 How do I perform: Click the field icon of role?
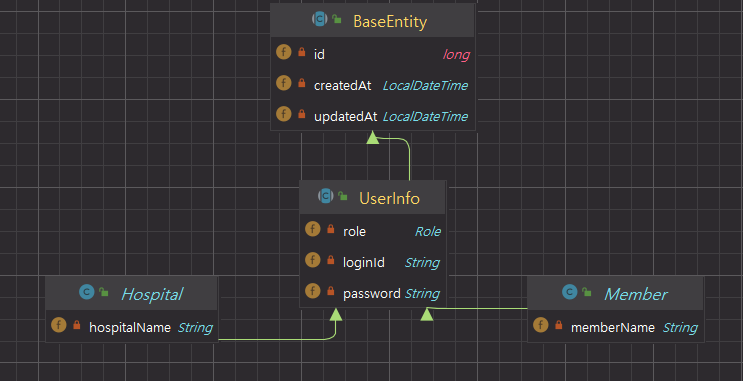tap(313, 229)
